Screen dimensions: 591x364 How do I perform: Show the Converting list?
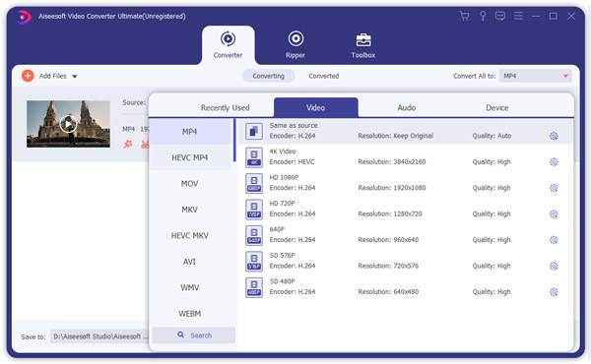(268, 76)
